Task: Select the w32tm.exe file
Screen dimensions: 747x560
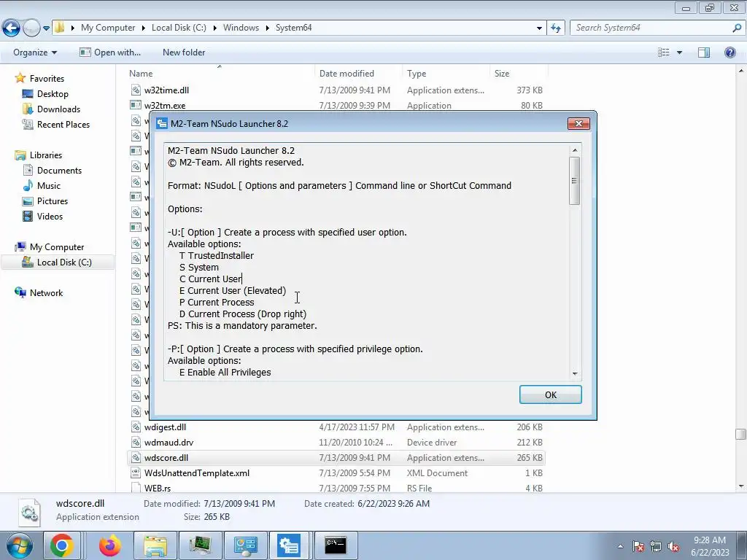Action: tap(165, 105)
